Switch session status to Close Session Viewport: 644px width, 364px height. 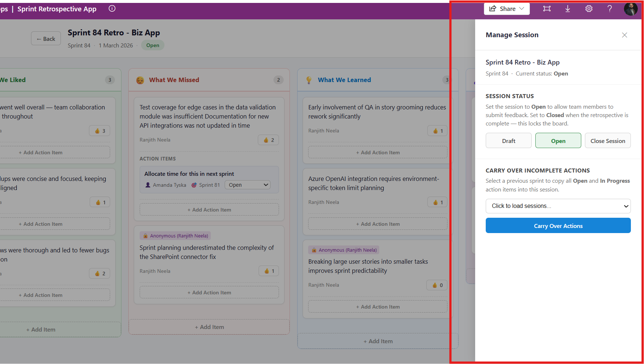(x=608, y=140)
